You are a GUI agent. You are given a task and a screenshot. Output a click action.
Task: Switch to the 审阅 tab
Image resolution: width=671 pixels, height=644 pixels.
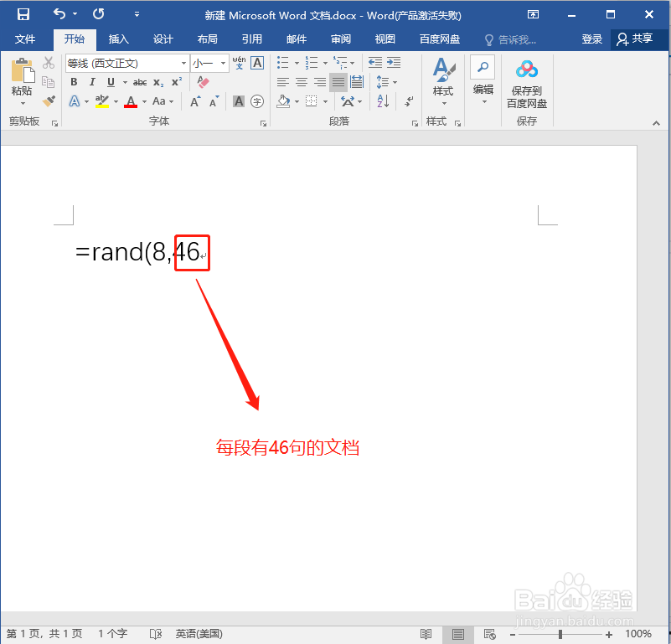tap(341, 39)
